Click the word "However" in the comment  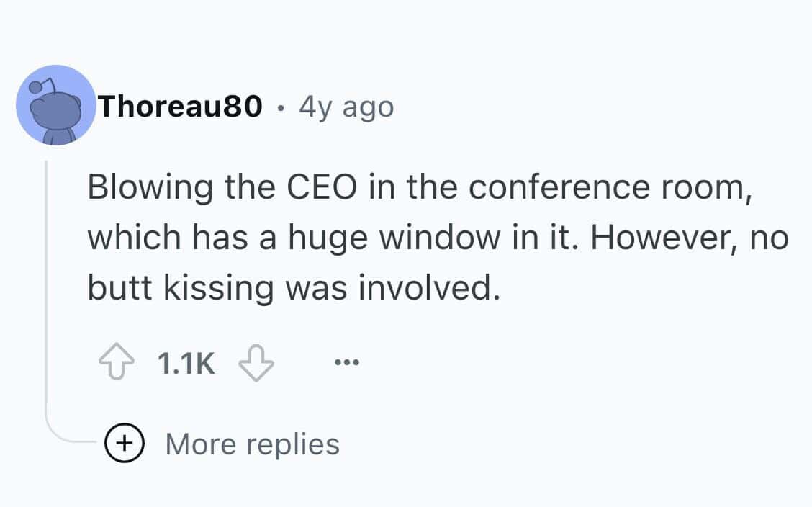640,238
